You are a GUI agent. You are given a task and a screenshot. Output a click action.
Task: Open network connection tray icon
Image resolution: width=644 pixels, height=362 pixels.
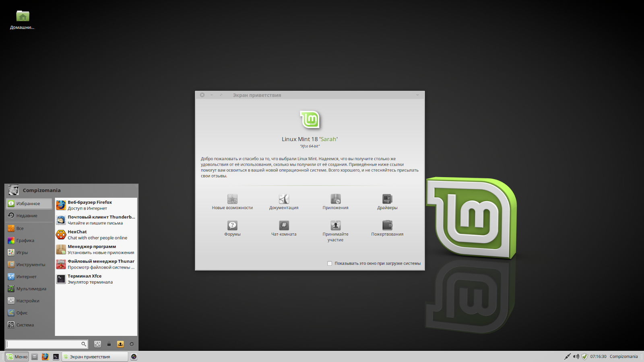[x=567, y=357]
